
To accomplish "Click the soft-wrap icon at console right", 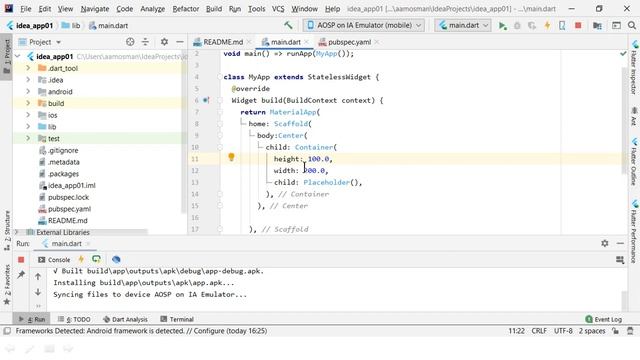I will [x=620, y=260].
